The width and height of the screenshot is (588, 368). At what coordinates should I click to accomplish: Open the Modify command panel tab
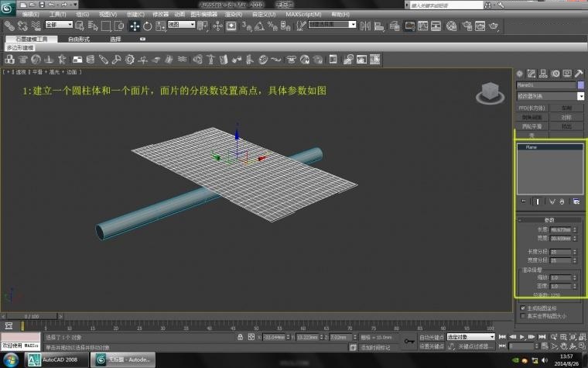532,74
